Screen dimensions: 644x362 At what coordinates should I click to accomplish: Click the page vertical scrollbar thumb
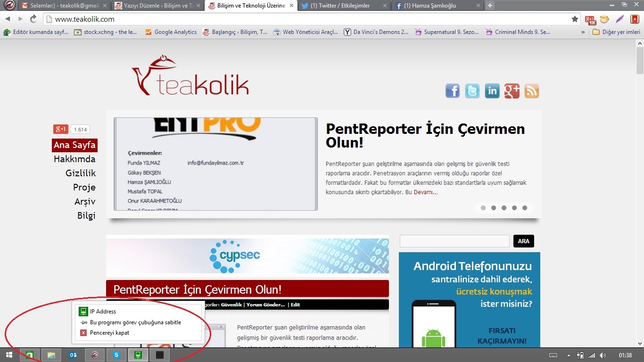coord(640,60)
